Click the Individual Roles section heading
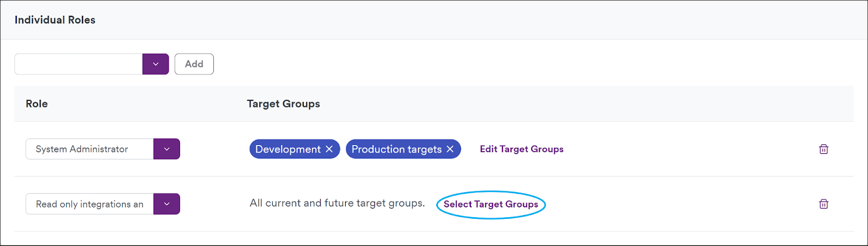The height and width of the screenshot is (246, 868). coord(55,20)
